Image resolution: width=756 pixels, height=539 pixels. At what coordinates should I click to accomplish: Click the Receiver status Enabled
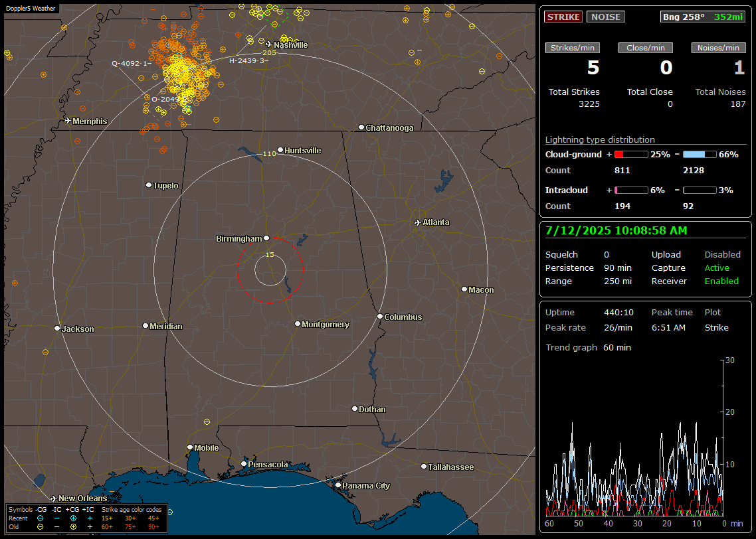721,281
